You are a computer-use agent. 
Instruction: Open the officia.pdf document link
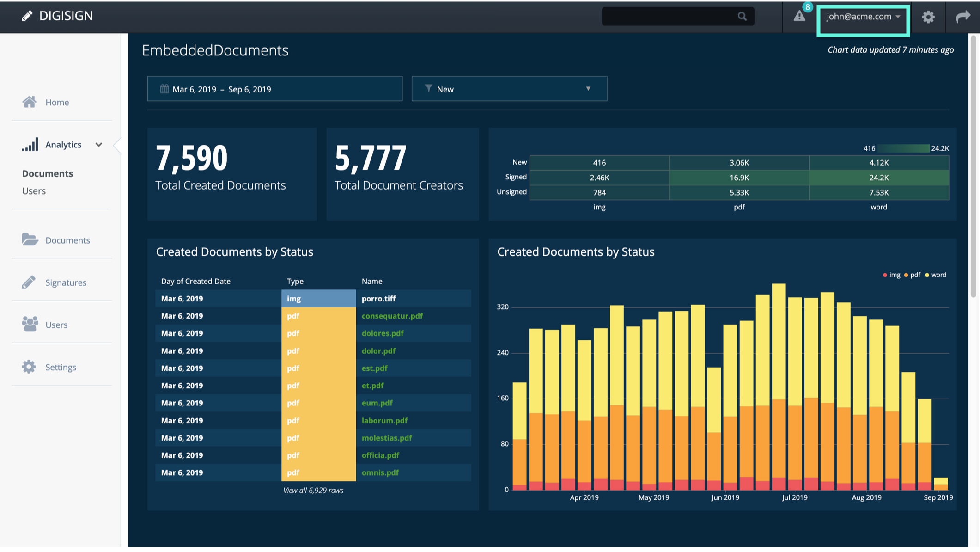380,455
